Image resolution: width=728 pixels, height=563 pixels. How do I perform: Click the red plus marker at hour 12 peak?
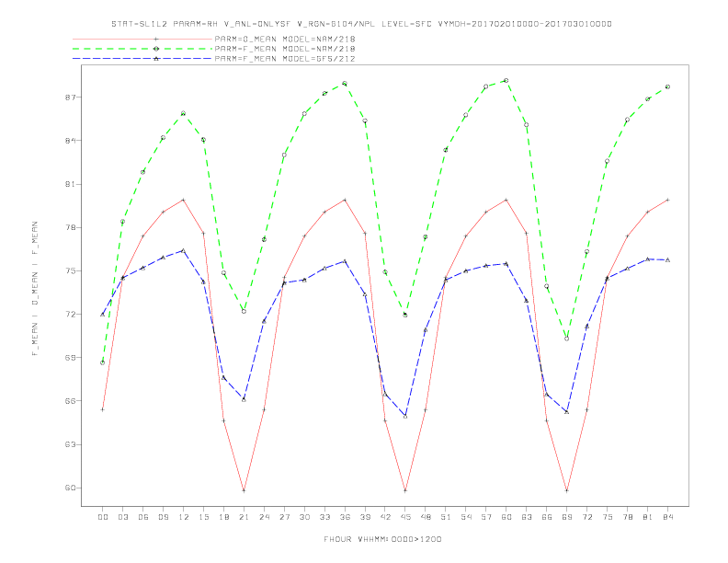(184, 200)
